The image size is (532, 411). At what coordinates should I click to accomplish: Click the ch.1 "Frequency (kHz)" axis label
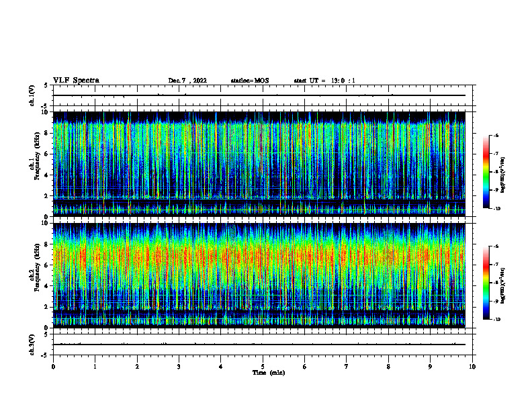pos(37,156)
